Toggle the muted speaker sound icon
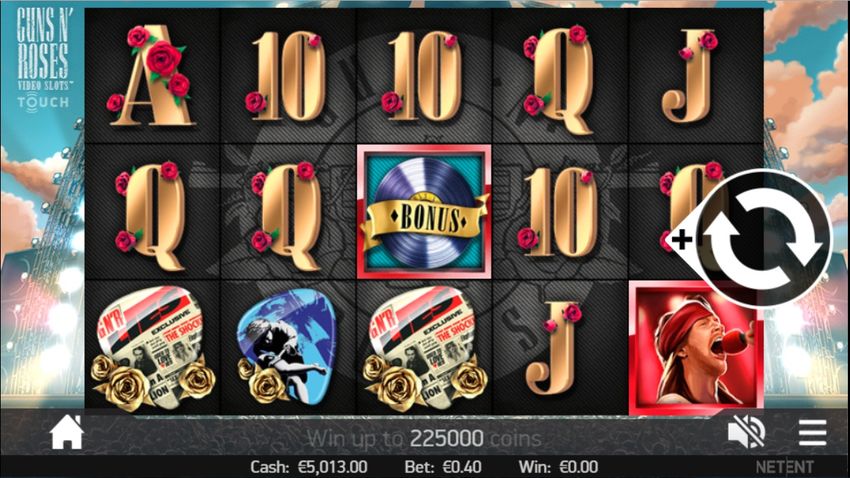Image resolution: width=850 pixels, height=478 pixels. (746, 432)
